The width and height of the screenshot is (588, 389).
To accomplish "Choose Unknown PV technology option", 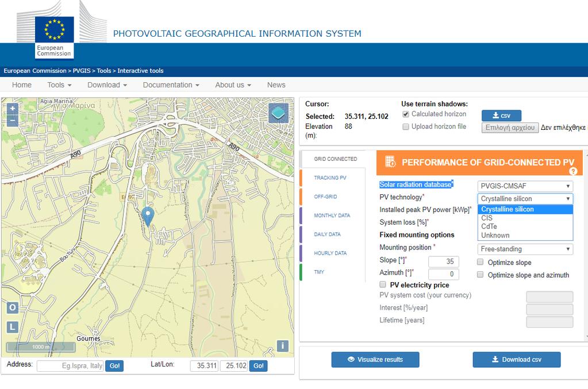I will pyautogui.click(x=525, y=236).
